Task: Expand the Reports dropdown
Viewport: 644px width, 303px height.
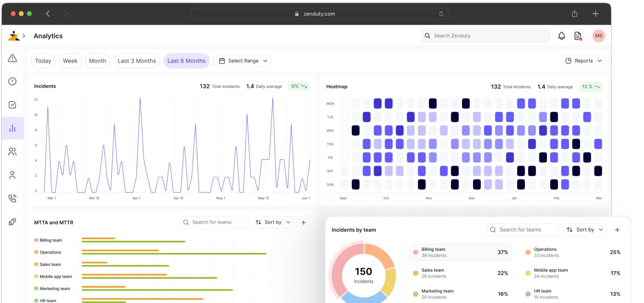Action: click(584, 61)
